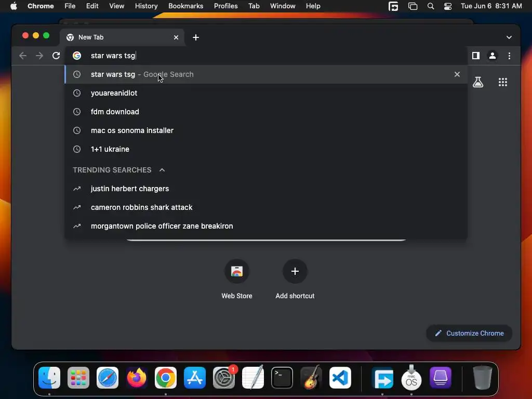The image size is (532, 399).
Task: Select the youareanidiot history suggestion
Action: coord(266,93)
